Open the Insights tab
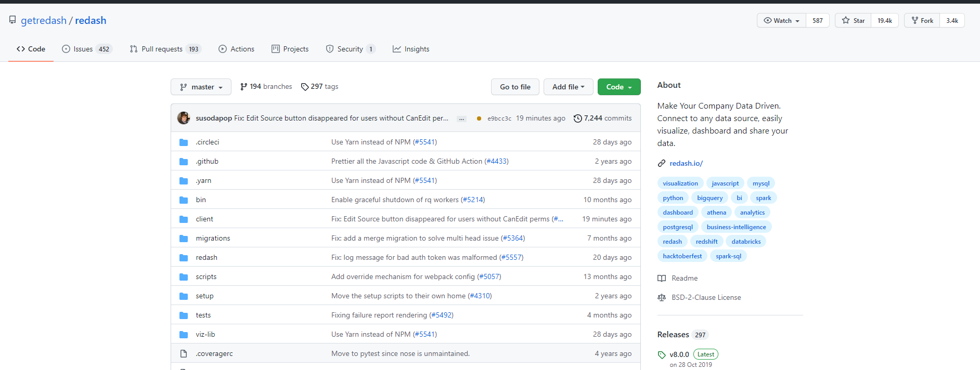Image resolution: width=980 pixels, height=370 pixels. (x=411, y=49)
